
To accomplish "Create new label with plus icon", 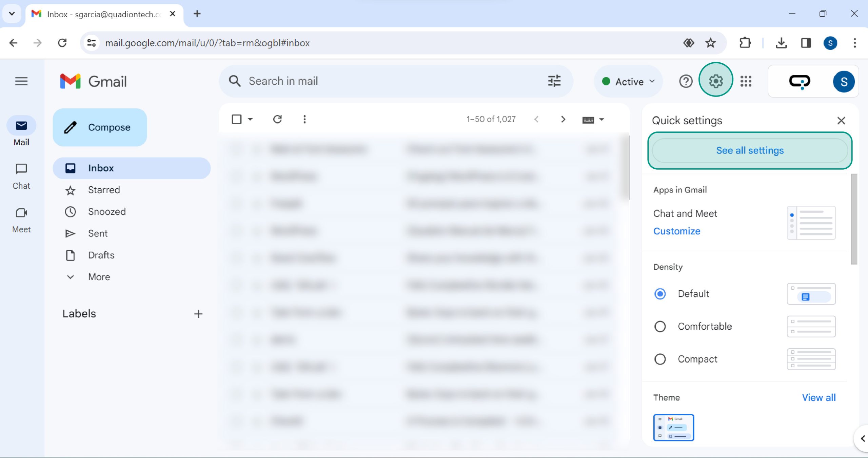I will click(x=198, y=314).
